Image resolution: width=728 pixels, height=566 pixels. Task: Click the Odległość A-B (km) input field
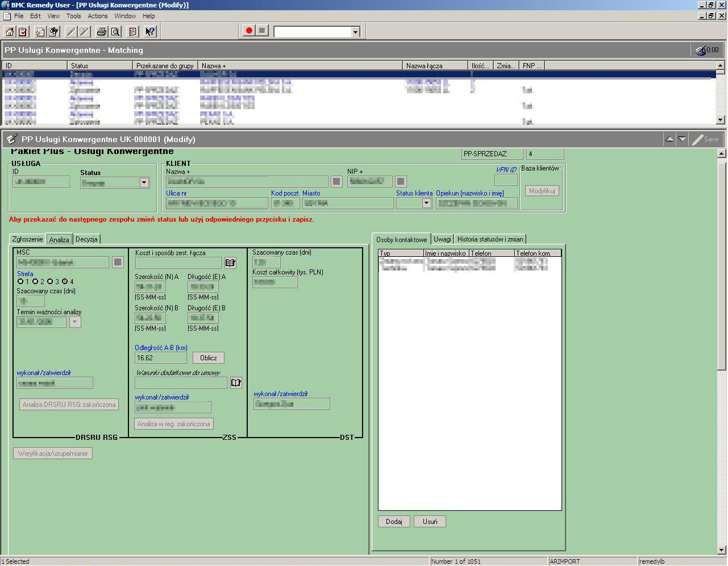tap(161, 358)
